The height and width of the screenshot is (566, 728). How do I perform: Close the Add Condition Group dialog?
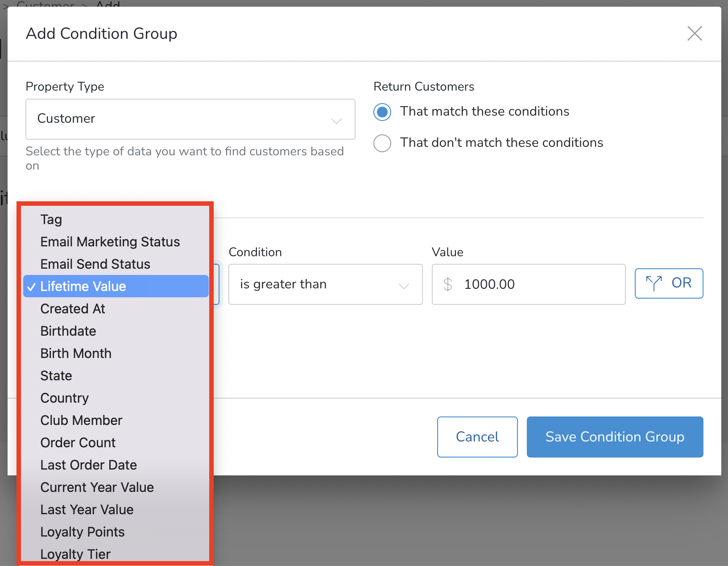click(695, 33)
